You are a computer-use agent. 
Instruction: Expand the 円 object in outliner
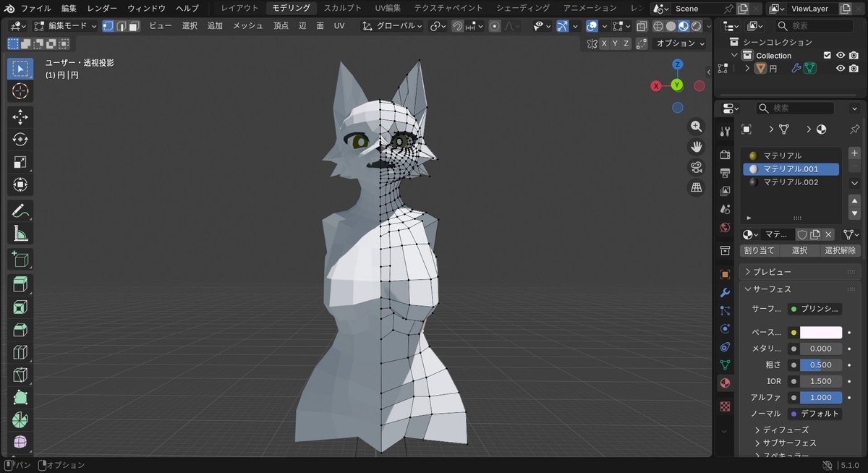point(747,68)
